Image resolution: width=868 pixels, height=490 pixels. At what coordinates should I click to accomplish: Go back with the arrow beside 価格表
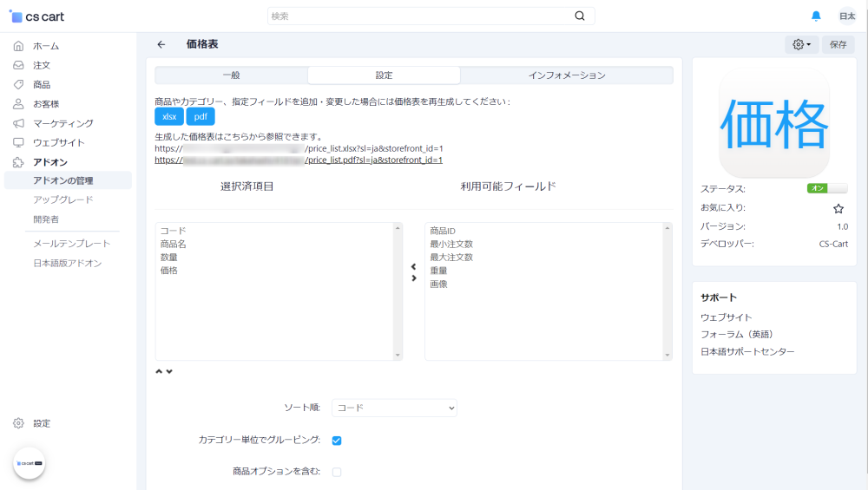click(x=161, y=44)
